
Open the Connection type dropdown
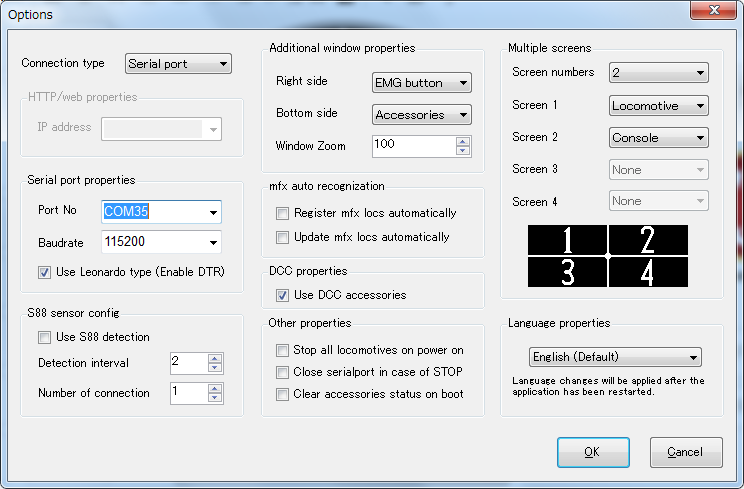pos(179,64)
